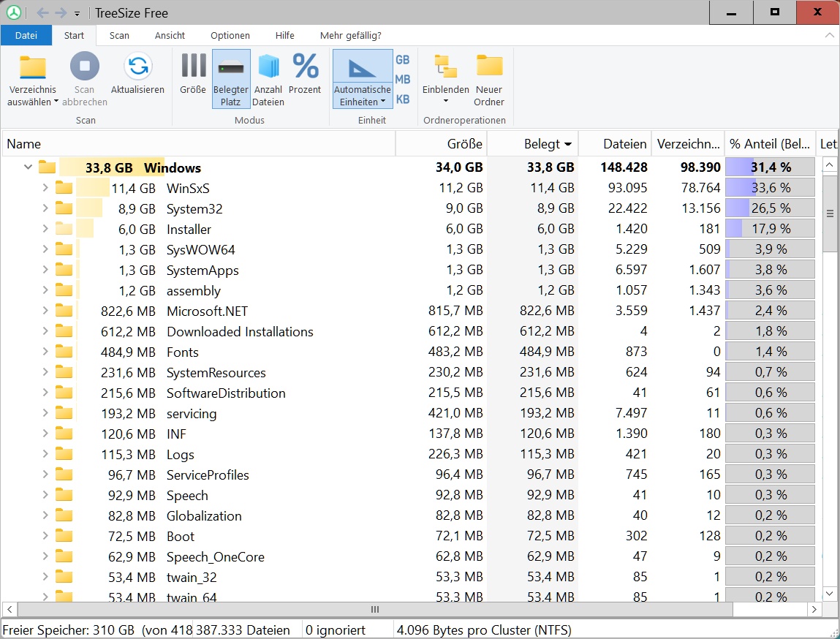Click the twain_32 folder icon
This screenshot has height=639, width=840.
pos(64,576)
